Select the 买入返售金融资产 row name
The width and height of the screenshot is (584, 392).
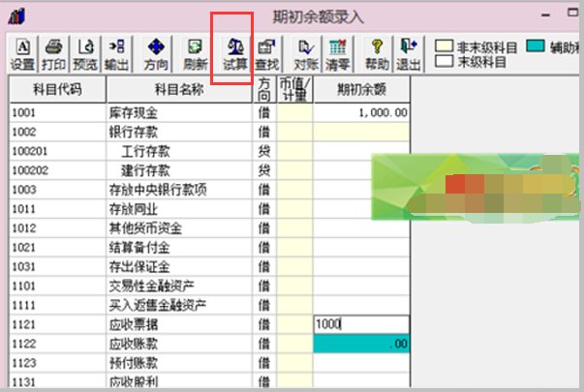[x=158, y=305]
